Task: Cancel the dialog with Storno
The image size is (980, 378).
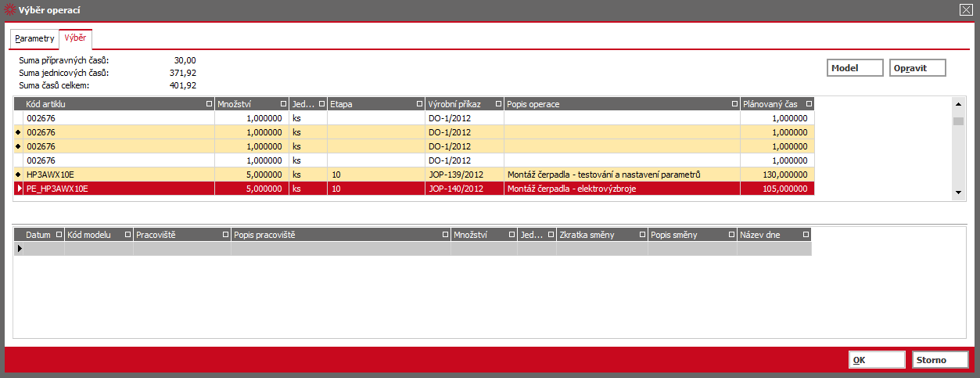Action: [940, 360]
